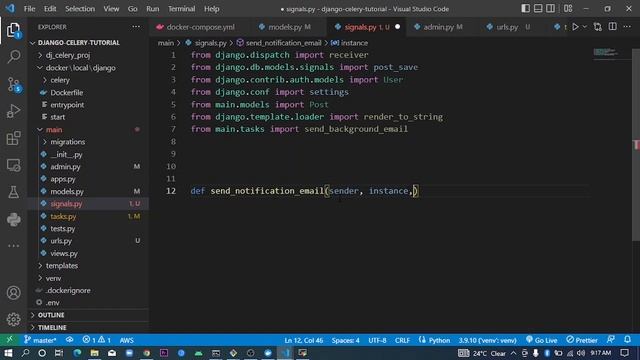The width and height of the screenshot is (640, 360).
Task: Open the Manage gear menu
Action: pos(13,319)
